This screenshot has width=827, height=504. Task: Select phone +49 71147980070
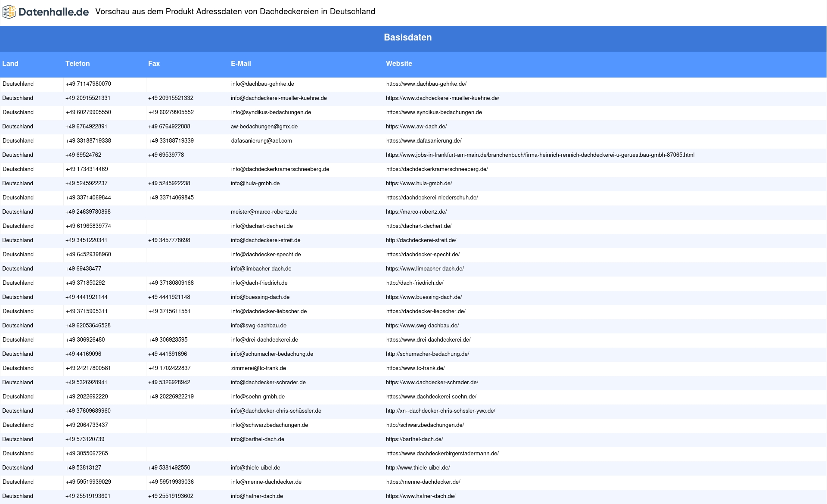[88, 84]
